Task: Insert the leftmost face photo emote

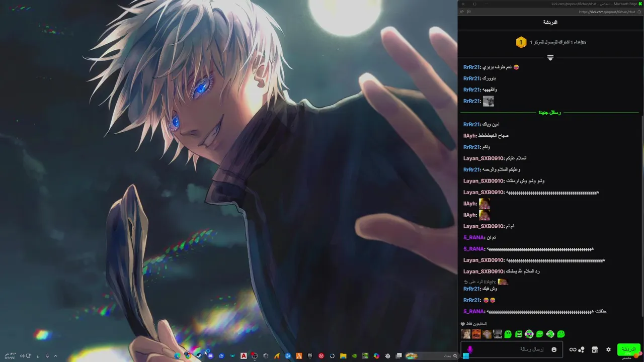Action: point(466,334)
